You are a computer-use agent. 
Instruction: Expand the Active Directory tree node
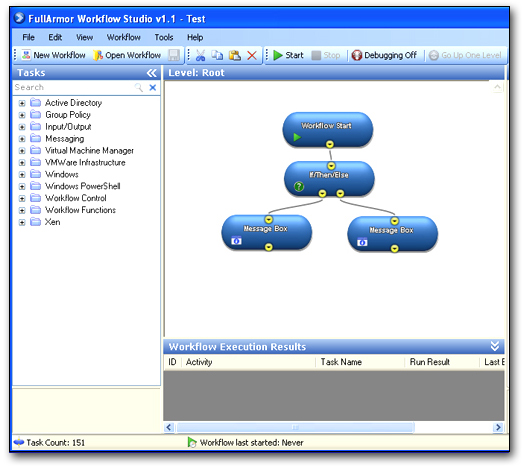tap(22, 103)
